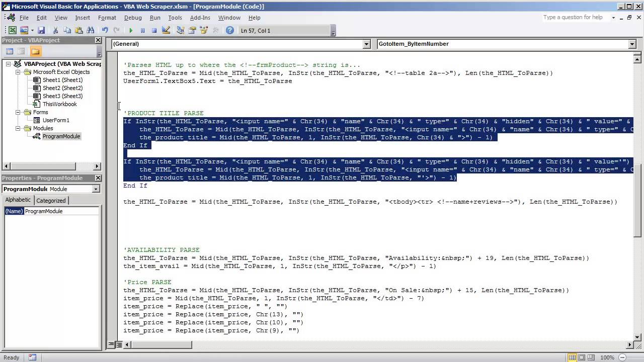Run the macro with the green play icon
This screenshot has width=644, height=362.
(131, 31)
